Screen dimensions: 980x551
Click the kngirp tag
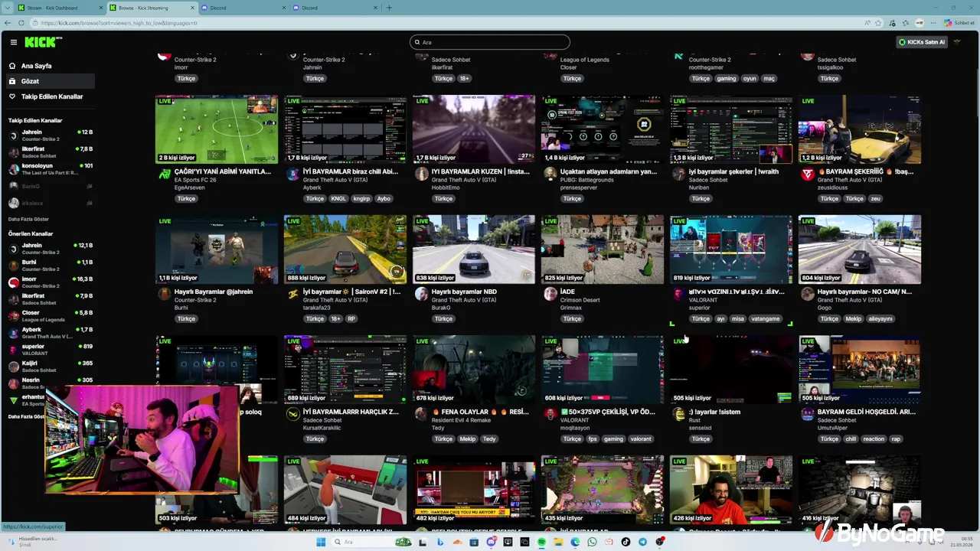tap(361, 199)
